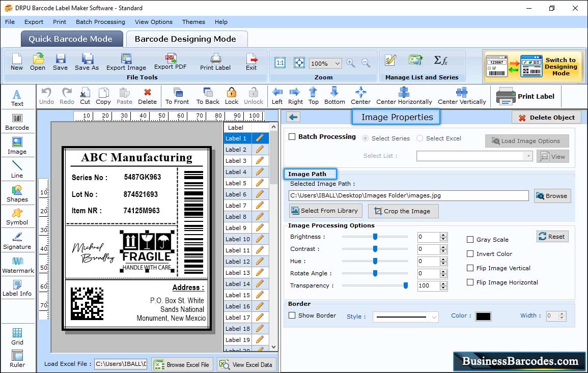Switch to Quick Barcode Mode tab
Screen dimensions: 588x373
pos(72,39)
